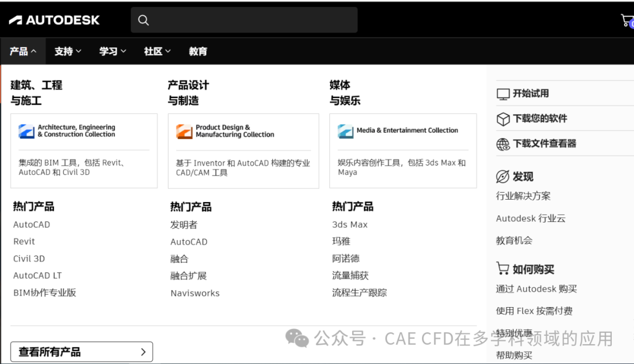Viewport: 634px width, 364px height.
Task: Click the monitor icon beside 开始试用
Action: [x=503, y=94]
